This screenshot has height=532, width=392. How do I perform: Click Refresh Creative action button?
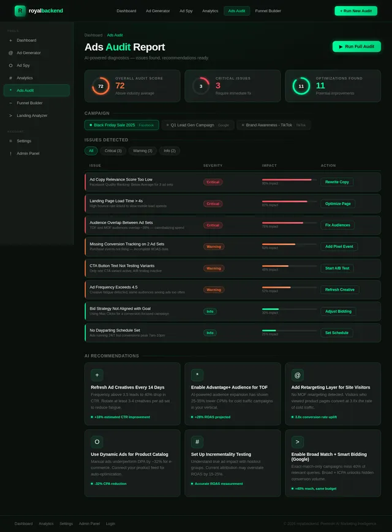coord(340,290)
